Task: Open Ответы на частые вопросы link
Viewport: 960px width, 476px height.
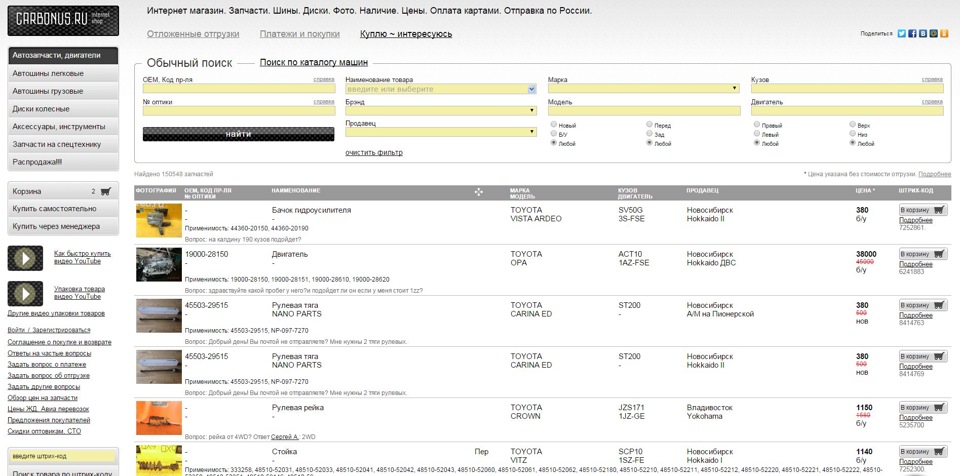Action: click(50, 353)
